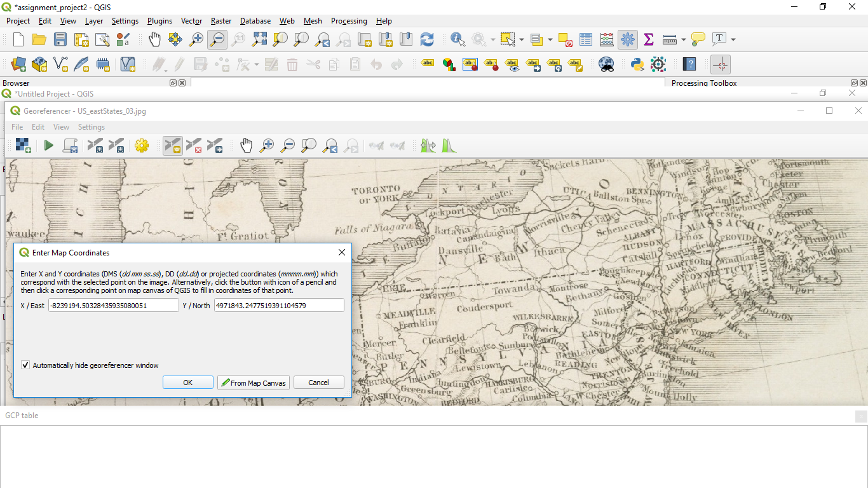This screenshot has height=488, width=868.
Task: Click the Help Contents book icon
Action: pos(689,64)
